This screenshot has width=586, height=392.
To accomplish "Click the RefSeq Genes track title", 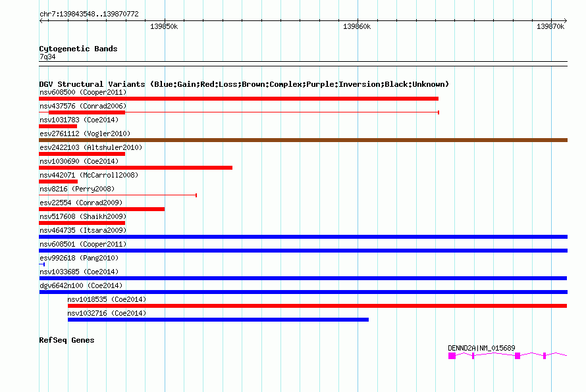I will point(67,340).
